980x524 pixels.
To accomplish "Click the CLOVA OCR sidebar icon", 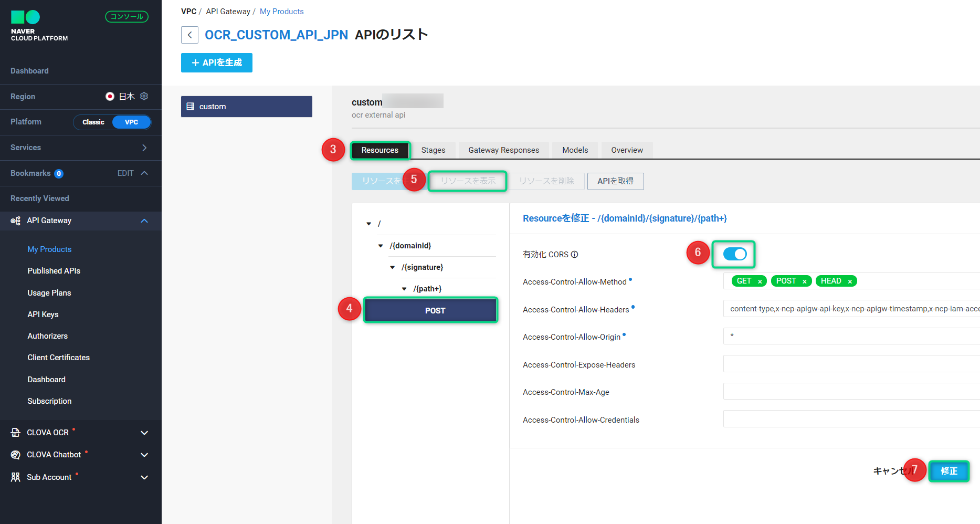I will coord(16,433).
